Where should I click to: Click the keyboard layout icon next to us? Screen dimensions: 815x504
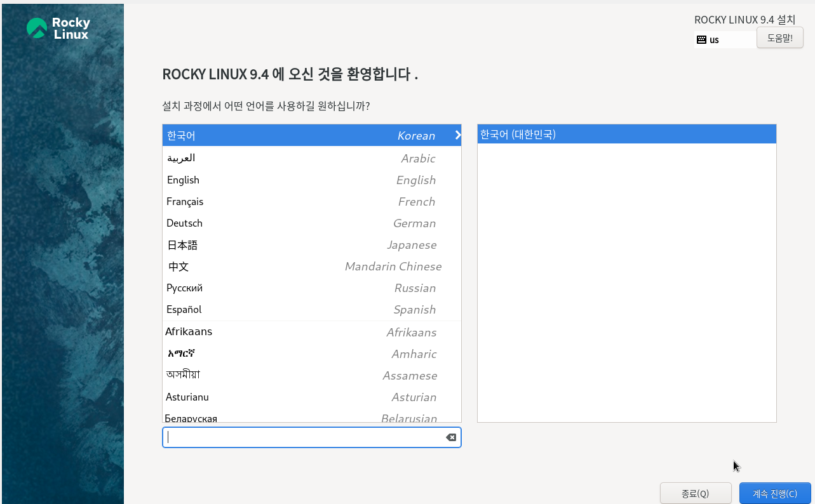pos(701,39)
